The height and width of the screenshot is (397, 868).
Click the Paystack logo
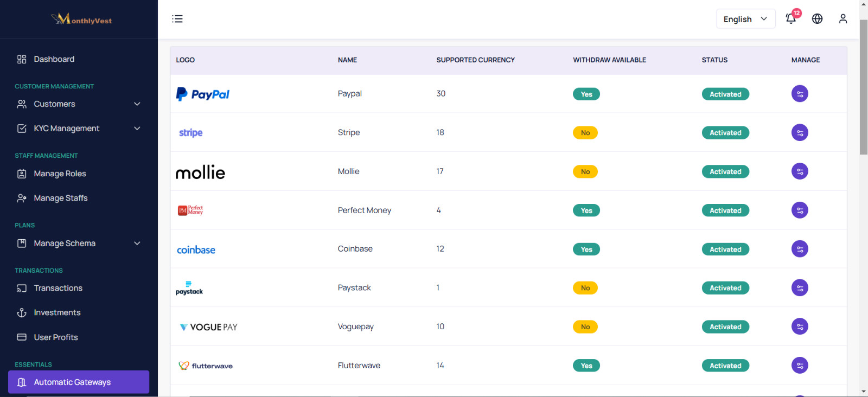(x=189, y=288)
